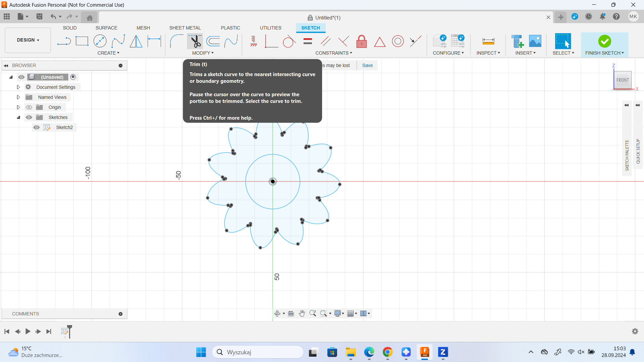Screen dimensions: 644x362
Task: Select the Sketch Dimension tool
Action: (x=154, y=42)
